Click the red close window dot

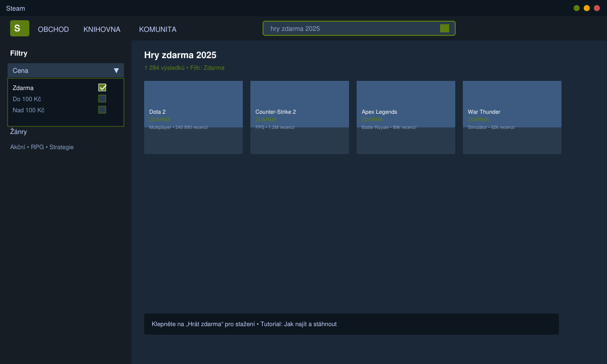coord(597,8)
